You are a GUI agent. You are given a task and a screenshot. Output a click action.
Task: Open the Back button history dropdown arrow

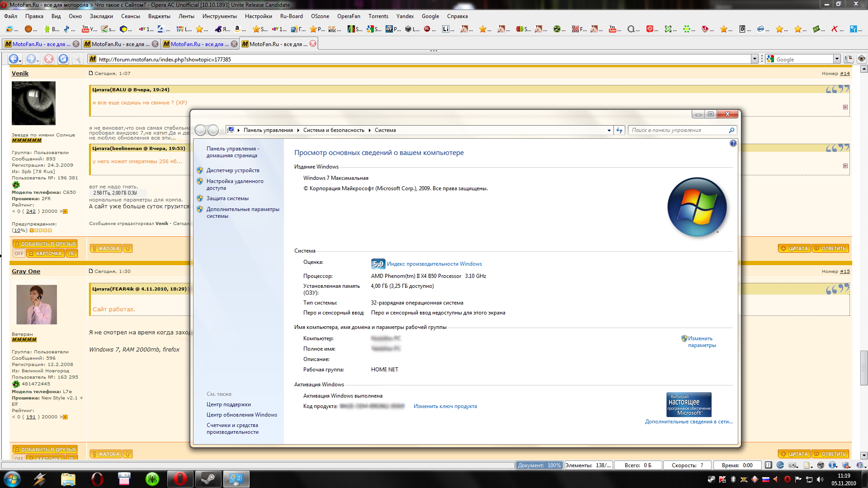[x=20, y=61]
